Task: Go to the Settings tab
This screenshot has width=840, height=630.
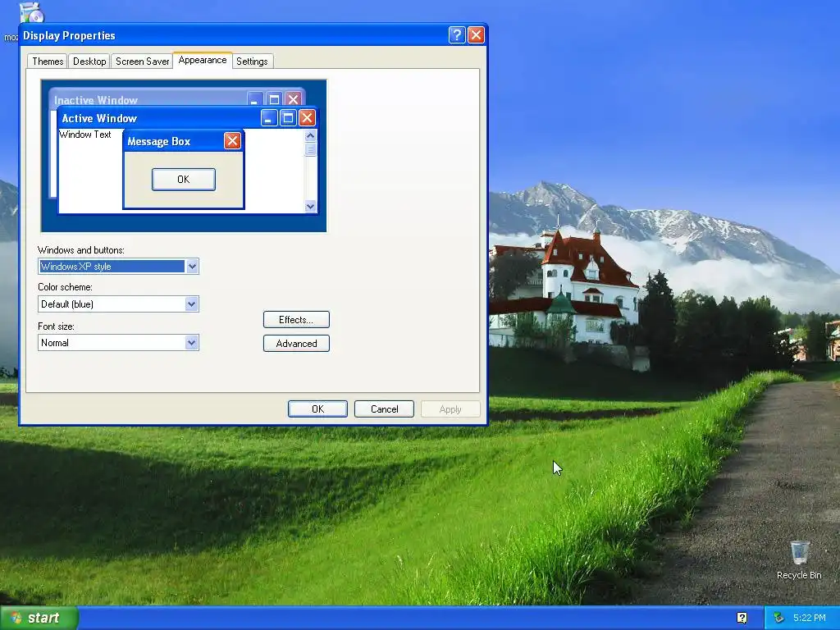Action: [x=252, y=61]
